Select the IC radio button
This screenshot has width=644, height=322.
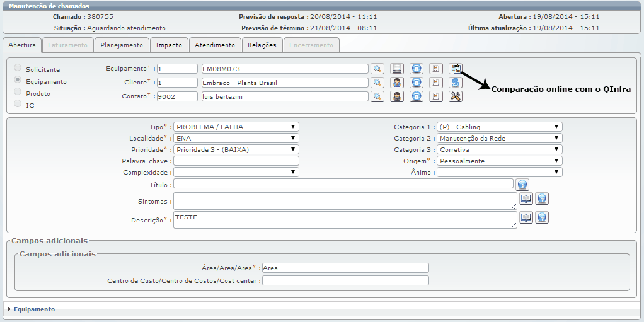pos(18,104)
